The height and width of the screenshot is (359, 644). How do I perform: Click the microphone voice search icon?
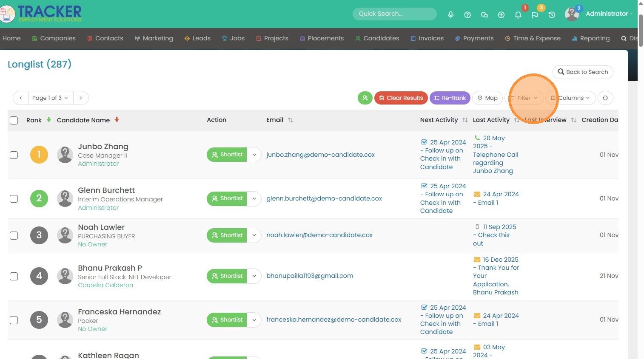(450, 15)
